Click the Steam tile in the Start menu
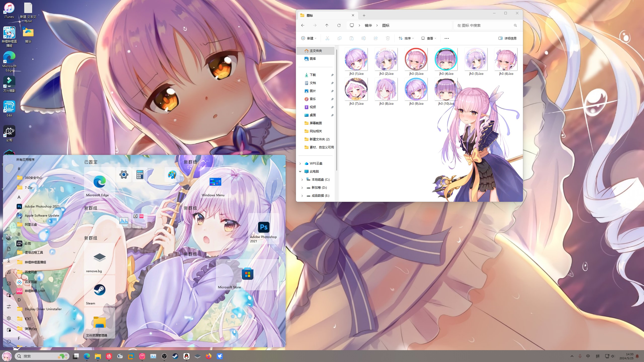Screen dimensions: 644x362 [x=99, y=291]
